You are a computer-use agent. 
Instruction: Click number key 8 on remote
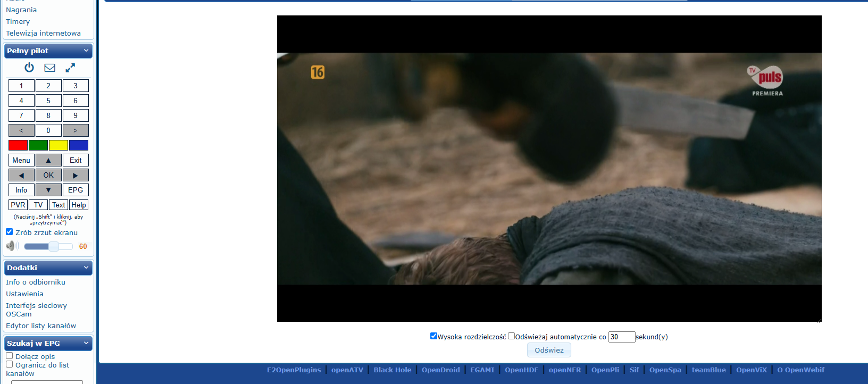[48, 115]
